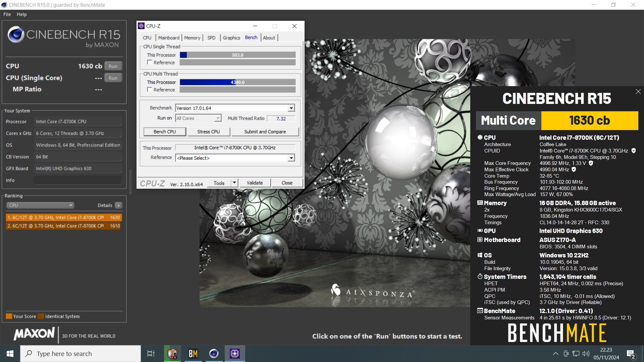Click the GFX Board Intel UHD Graphics 630 field
Screen dimensions: 644x362
78,168
